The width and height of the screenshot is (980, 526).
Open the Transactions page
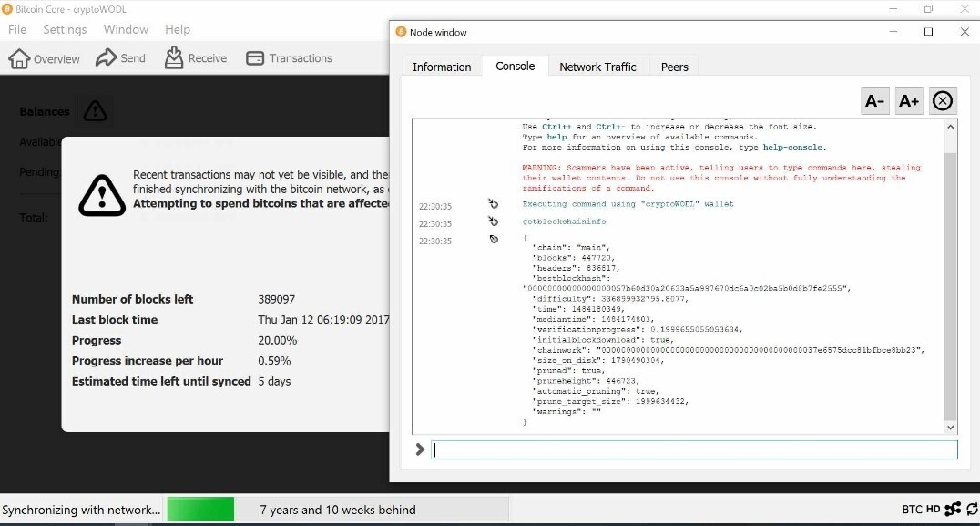coord(289,58)
